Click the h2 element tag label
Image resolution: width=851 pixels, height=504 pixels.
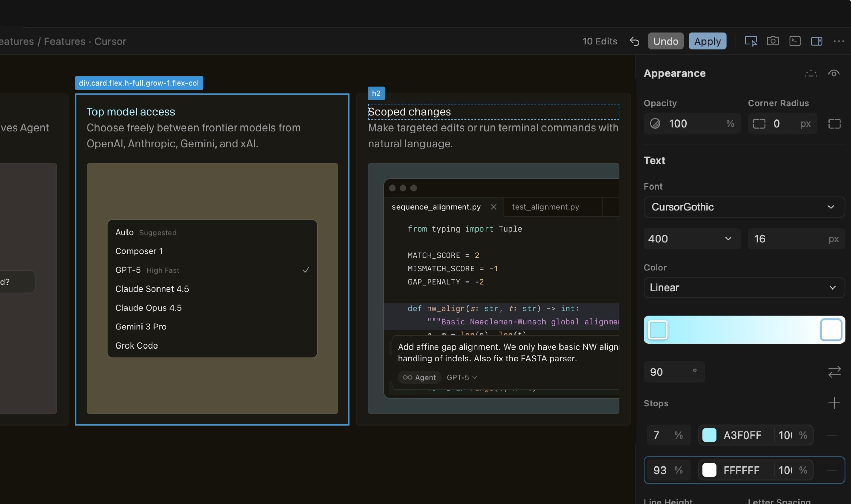point(376,93)
